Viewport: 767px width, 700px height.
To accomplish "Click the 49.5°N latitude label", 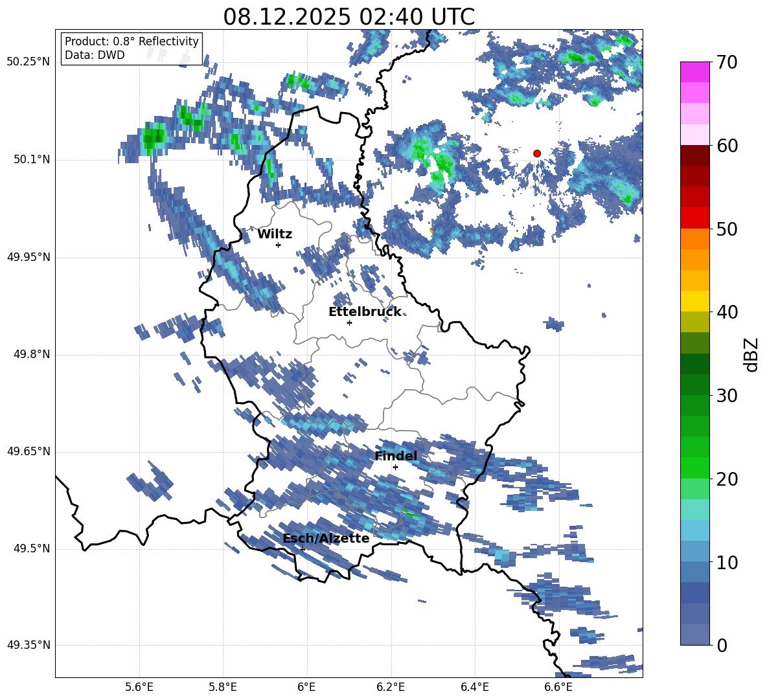I will click(31, 548).
